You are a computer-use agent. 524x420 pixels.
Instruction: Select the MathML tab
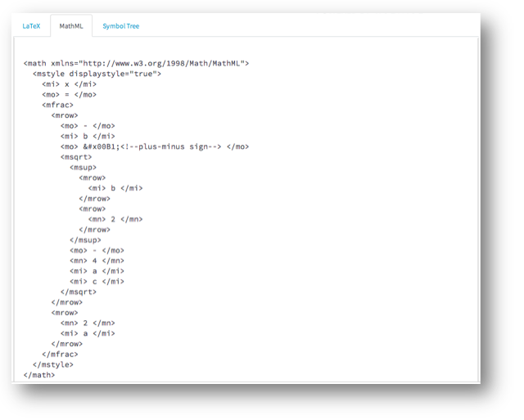tap(71, 26)
